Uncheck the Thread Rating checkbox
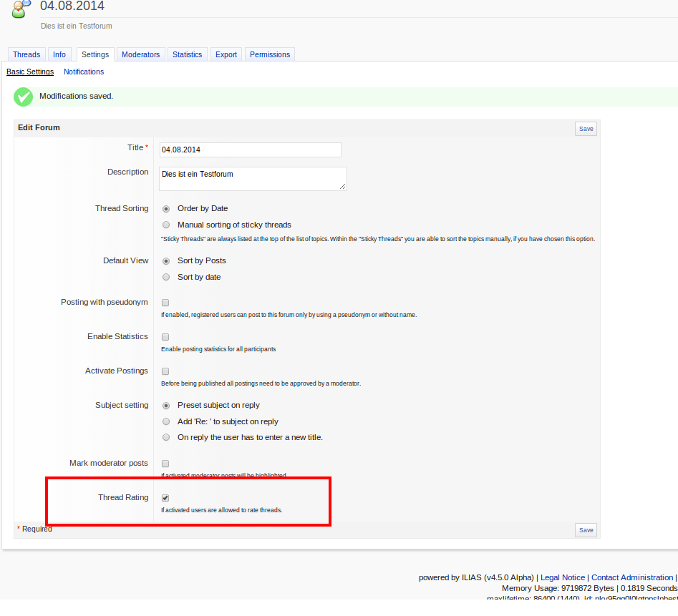Screen dimensions: 678x616 point(165,498)
